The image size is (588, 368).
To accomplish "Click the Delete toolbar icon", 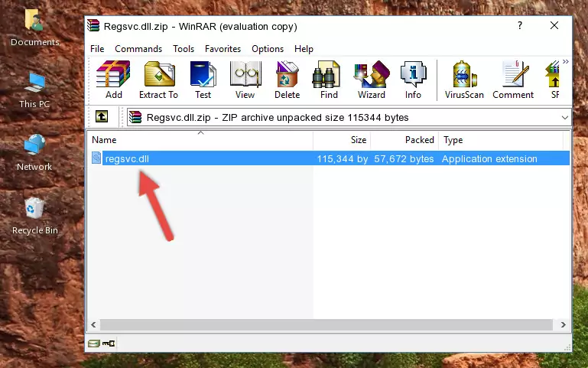I will pyautogui.click(x=288, y=80).
